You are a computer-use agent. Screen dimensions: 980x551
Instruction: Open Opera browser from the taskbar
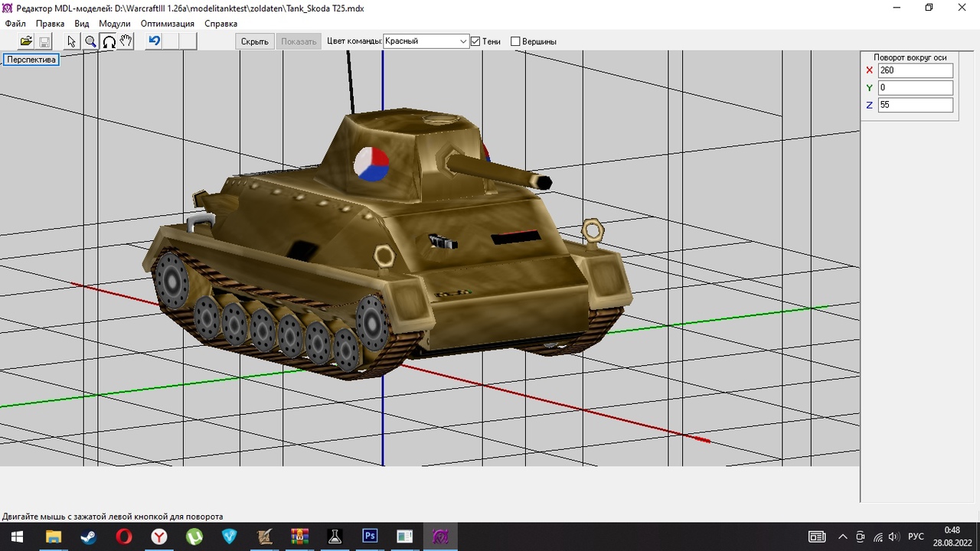[124, 536]
